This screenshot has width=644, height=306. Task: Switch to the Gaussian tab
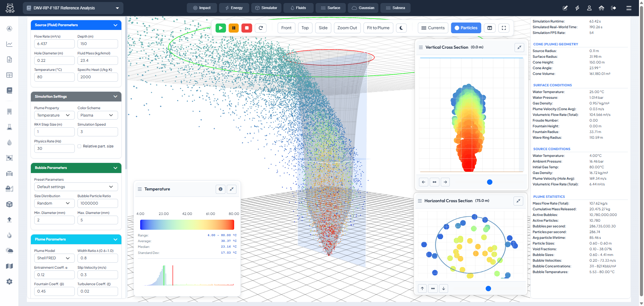coord(363,8)
